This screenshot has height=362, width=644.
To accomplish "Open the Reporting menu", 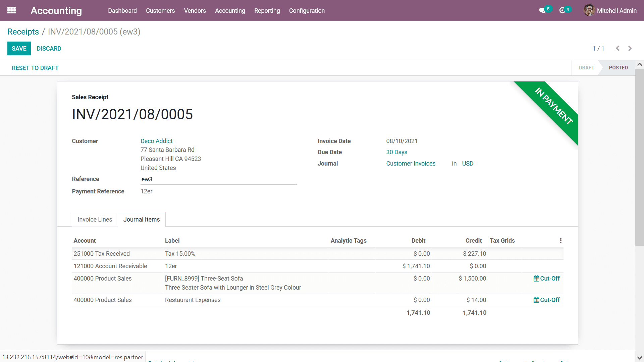I will [x=267, y=10].
